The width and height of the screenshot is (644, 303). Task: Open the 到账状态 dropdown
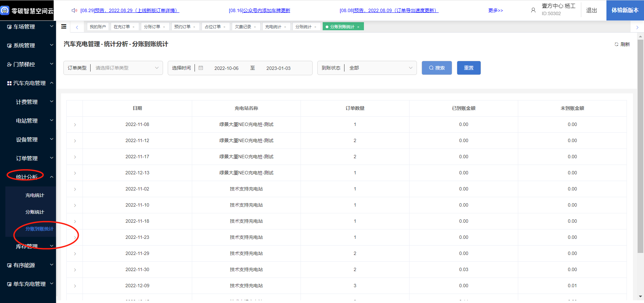tap(367, 68)
